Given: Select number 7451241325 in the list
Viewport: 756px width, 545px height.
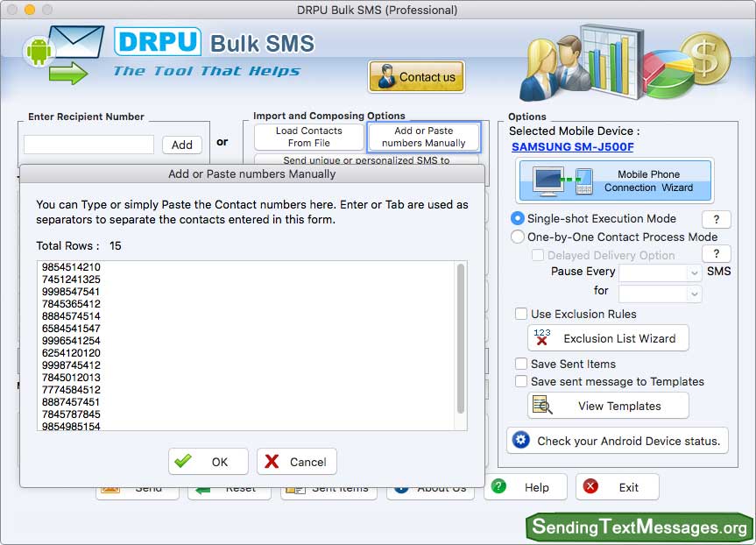Looking at the screenshot, I should pyautogui.click(x=71, y=280).
